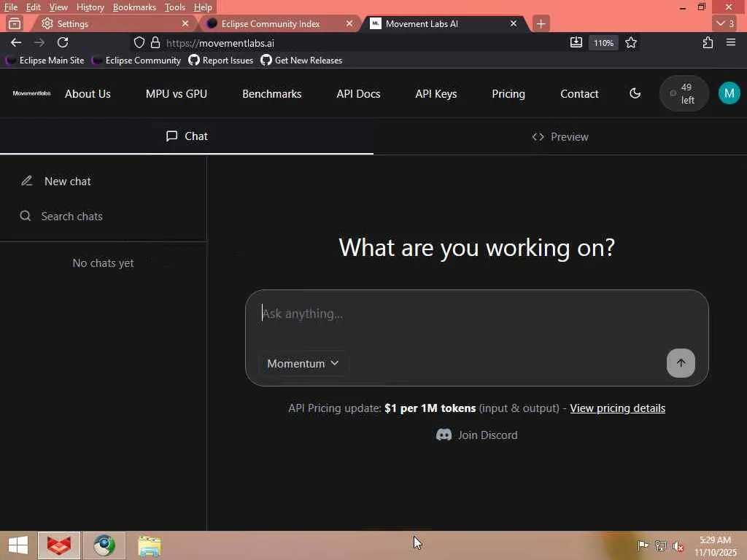Screen dimensions: 747x560
Task: Click the Movementlabs logo
Action: 31,93
